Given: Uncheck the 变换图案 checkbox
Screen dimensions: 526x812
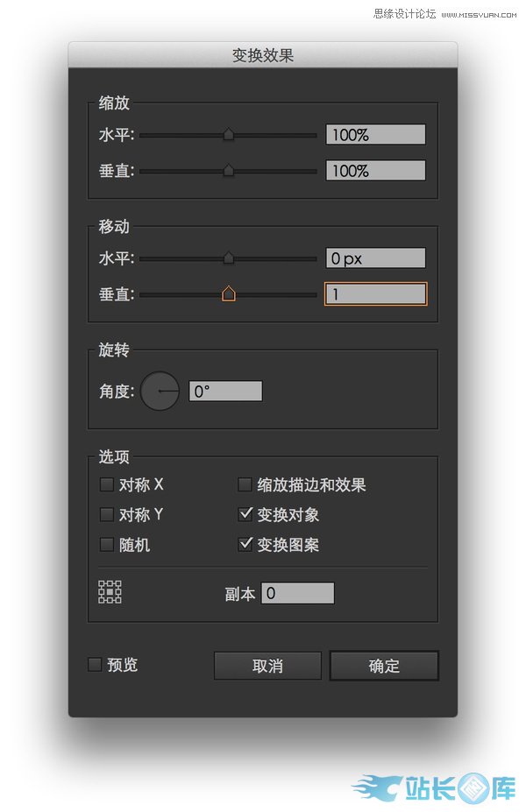Looking at the screenshot, I should 245,544.
